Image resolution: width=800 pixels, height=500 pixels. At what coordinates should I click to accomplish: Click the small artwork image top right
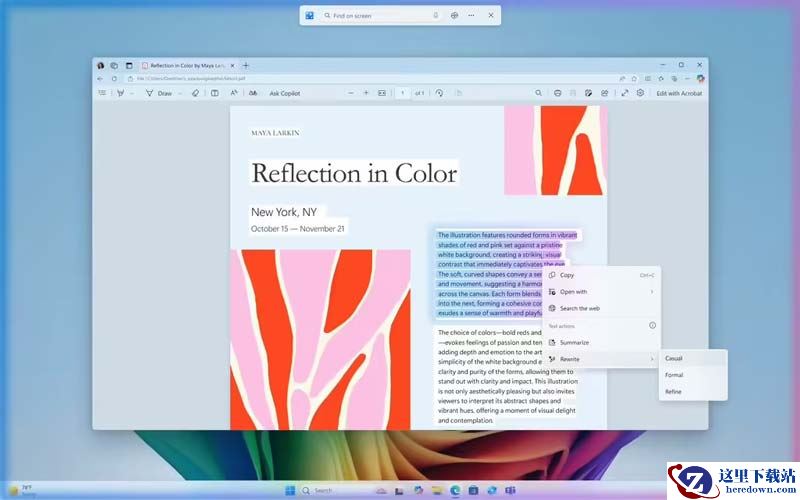click(x=555, y=151)
